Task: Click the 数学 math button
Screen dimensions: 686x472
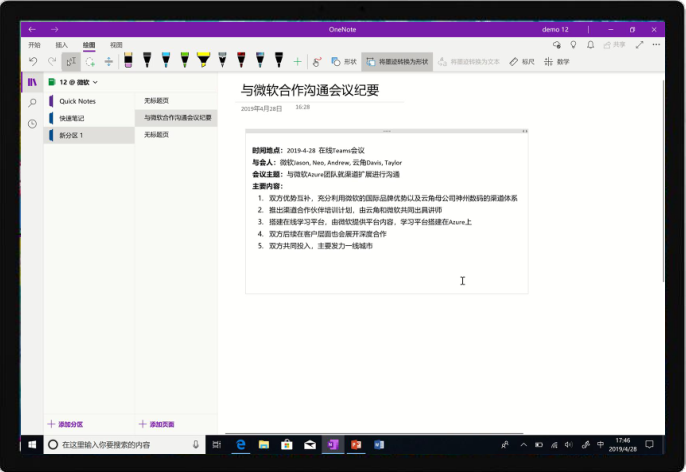Action: click(x=556, y=62)
